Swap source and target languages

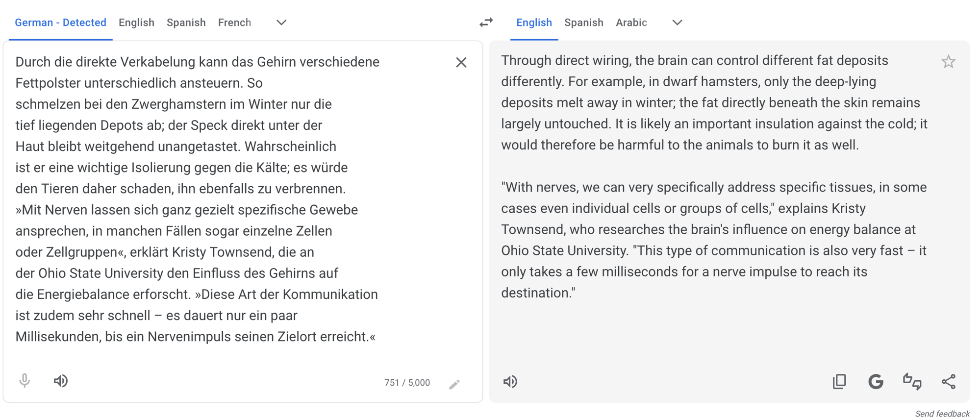pos(486,23)
